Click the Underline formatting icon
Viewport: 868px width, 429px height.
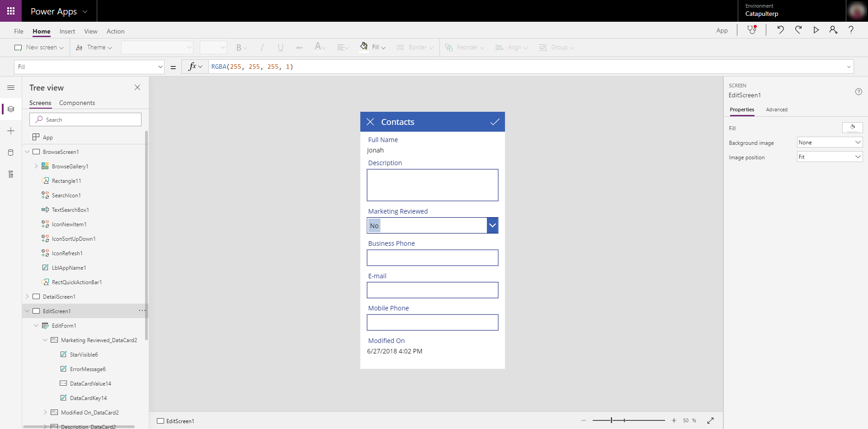click(x=281, y=48)
